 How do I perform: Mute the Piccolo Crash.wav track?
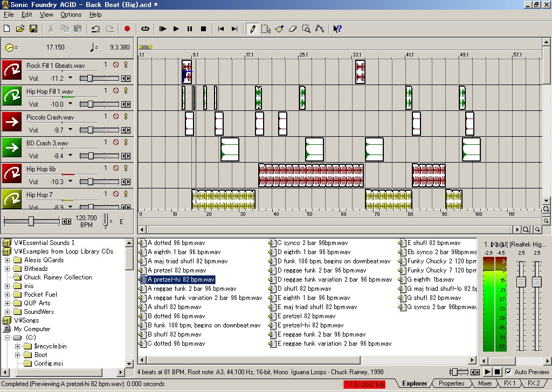coord(116,116)
